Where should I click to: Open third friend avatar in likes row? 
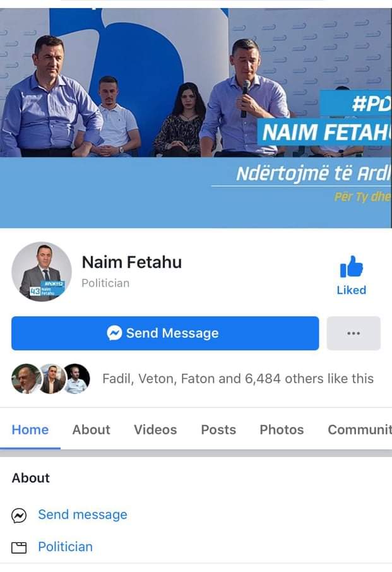click(x=76, y=379)
